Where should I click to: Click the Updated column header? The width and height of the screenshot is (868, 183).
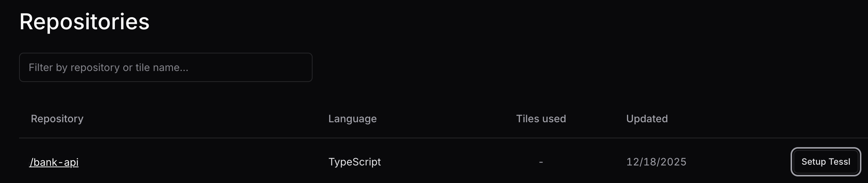[x=647, y=119]
